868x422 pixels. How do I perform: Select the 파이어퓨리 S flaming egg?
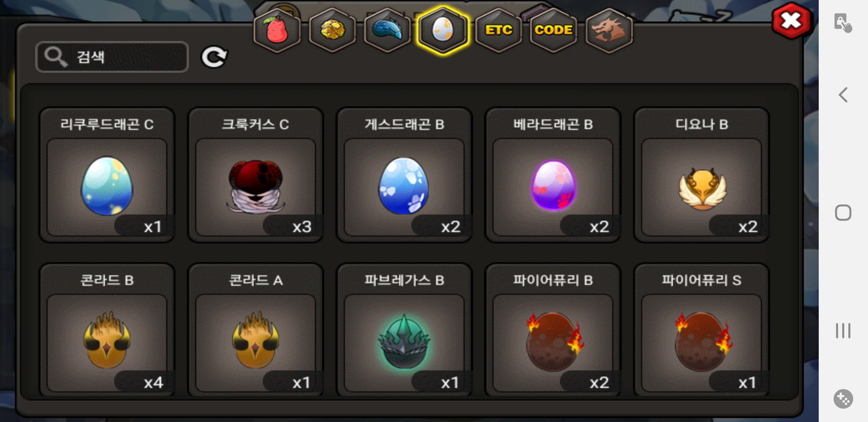(701, 330)
